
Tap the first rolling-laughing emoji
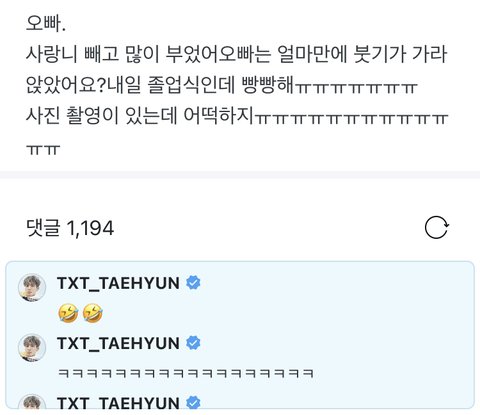(x=68, y=313)
